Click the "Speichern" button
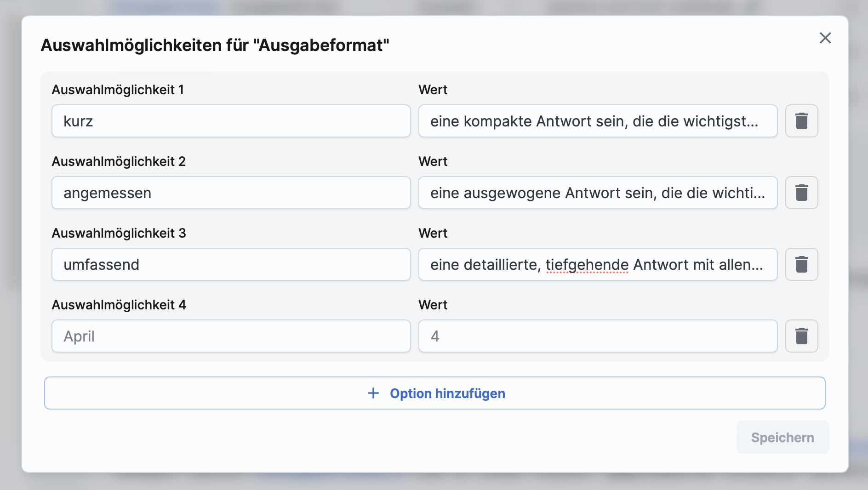The width and height of the screenshot is (868, 490). click(782, 437)
